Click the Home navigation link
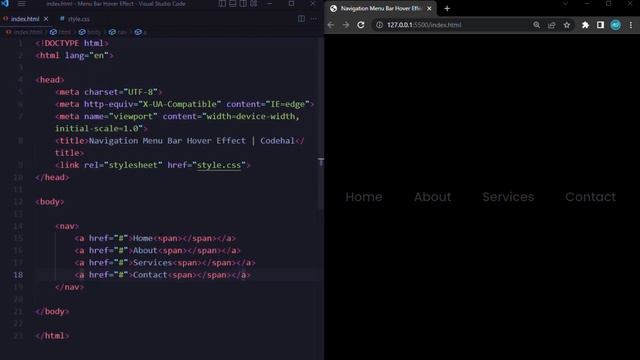Image resolution: width=640 pixels, height=360 pixels. (x=364, y=197)
